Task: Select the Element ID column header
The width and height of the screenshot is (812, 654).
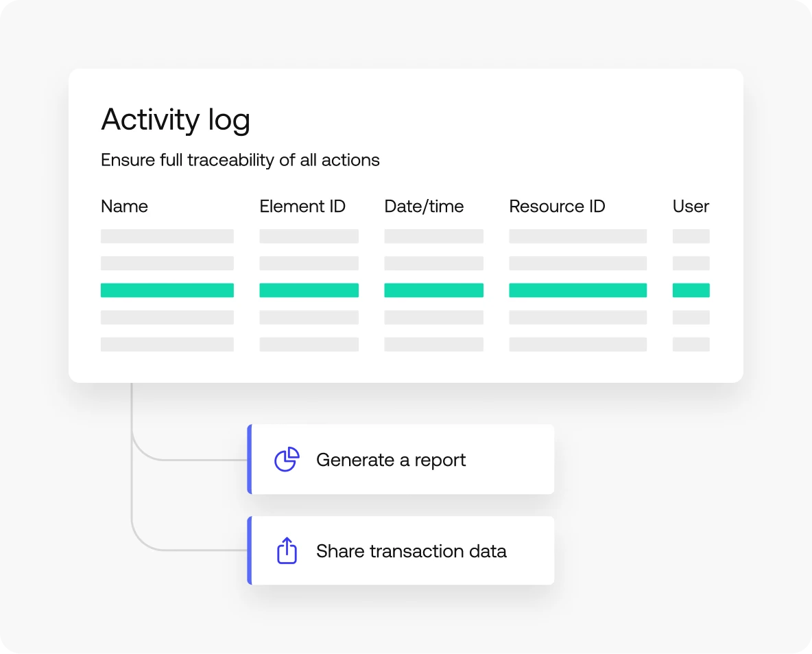Action: [302, 207]
